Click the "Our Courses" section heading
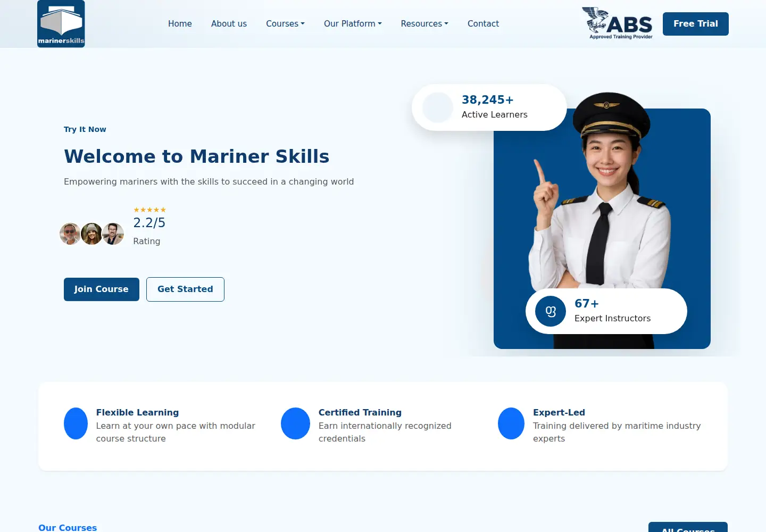 click(68, 527)
